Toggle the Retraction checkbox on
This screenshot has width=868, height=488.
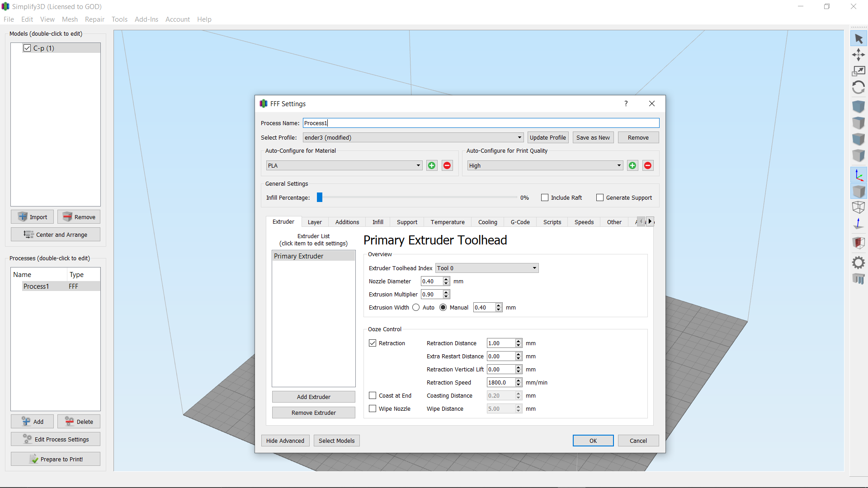pyautogui.click(x=373, y=343)
